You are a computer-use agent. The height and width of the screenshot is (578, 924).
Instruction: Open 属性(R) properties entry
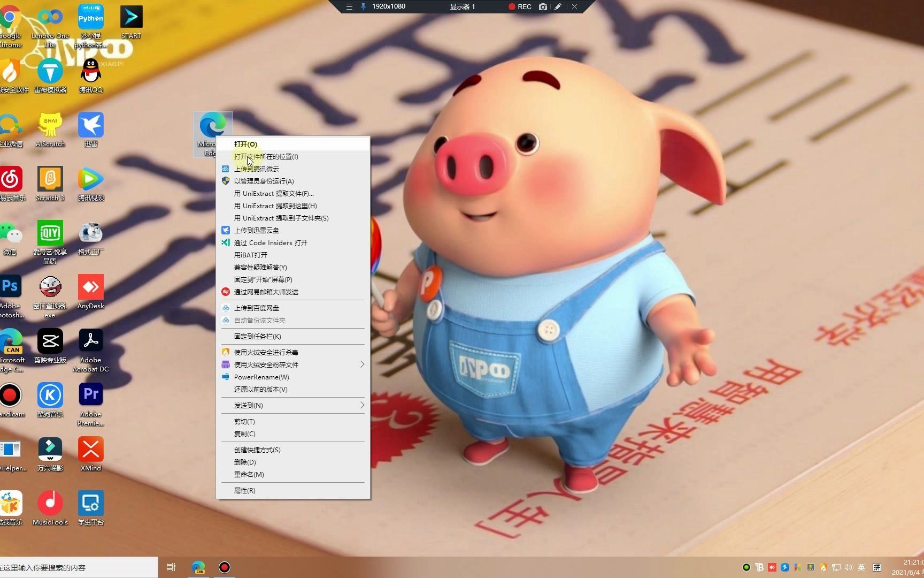[x=292, y=490]
